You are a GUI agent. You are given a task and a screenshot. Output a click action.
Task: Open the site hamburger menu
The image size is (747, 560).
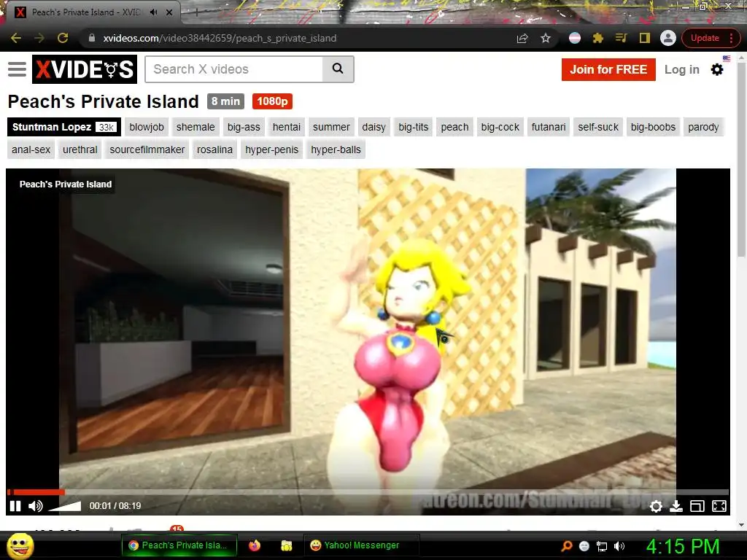(18, 69)
